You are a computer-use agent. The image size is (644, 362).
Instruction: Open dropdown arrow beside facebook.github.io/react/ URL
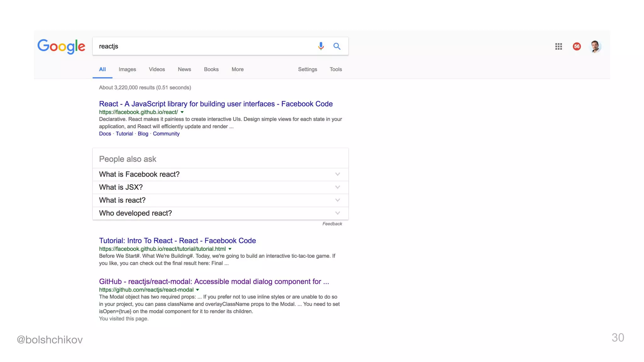pos(182,112)
